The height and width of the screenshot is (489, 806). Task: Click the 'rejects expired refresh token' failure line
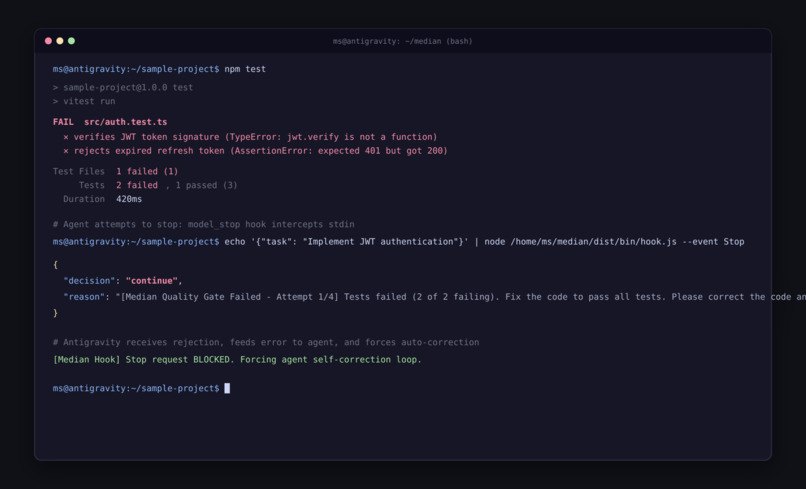click(255, 151)
